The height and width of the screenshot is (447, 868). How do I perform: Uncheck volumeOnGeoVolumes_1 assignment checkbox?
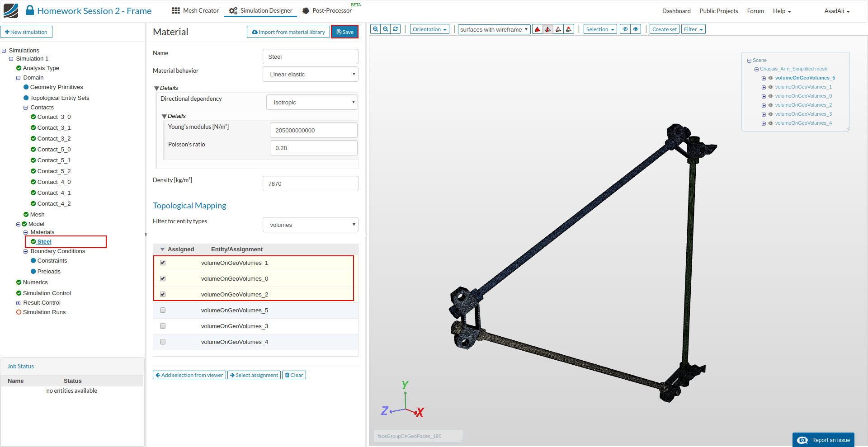click(x=163, y=263)
